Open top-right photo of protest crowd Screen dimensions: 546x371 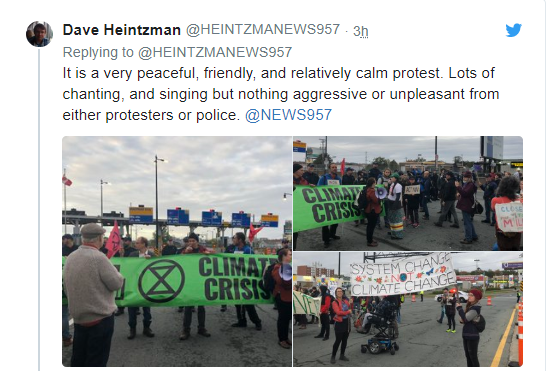[x=408, y=193]
